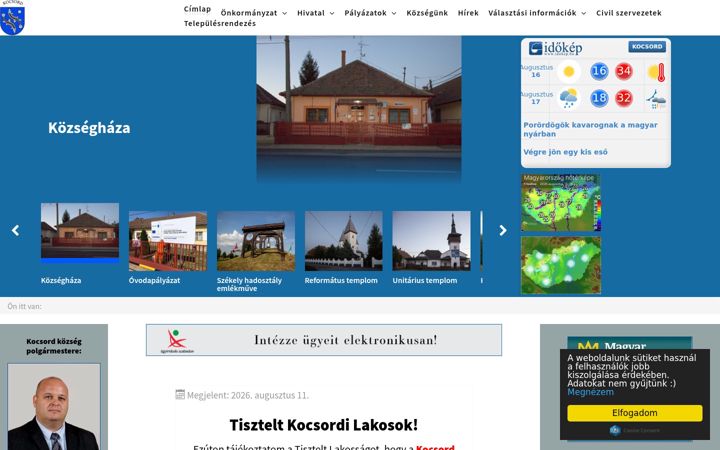
Task: Click the 'Intézze ügyeit elektronikusan!' banner
Action: point(324,340)
